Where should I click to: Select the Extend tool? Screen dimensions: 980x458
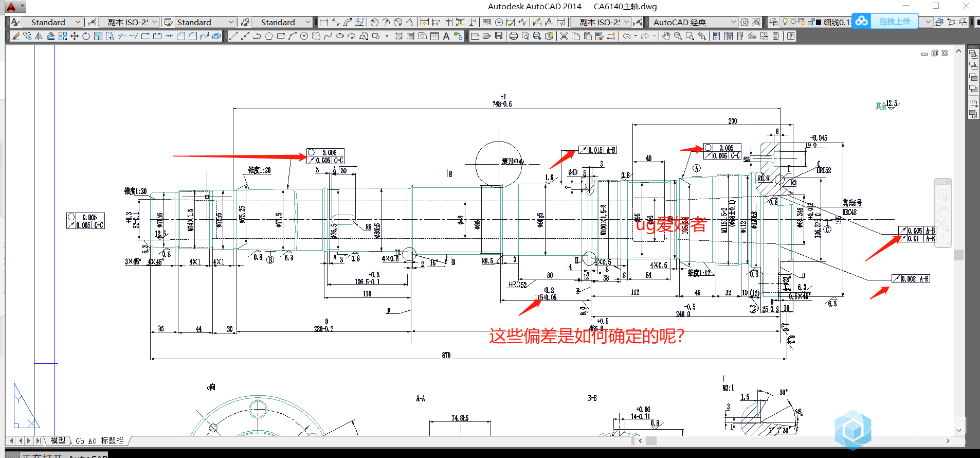point(134,36)
